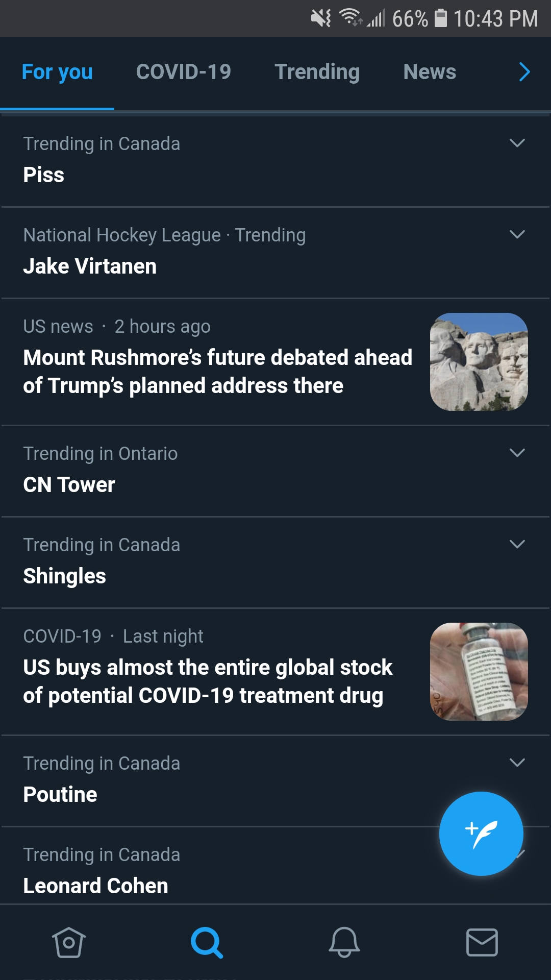Select the News tab
Viewport: 551px width, 980px height.
[x=430, y=72]
